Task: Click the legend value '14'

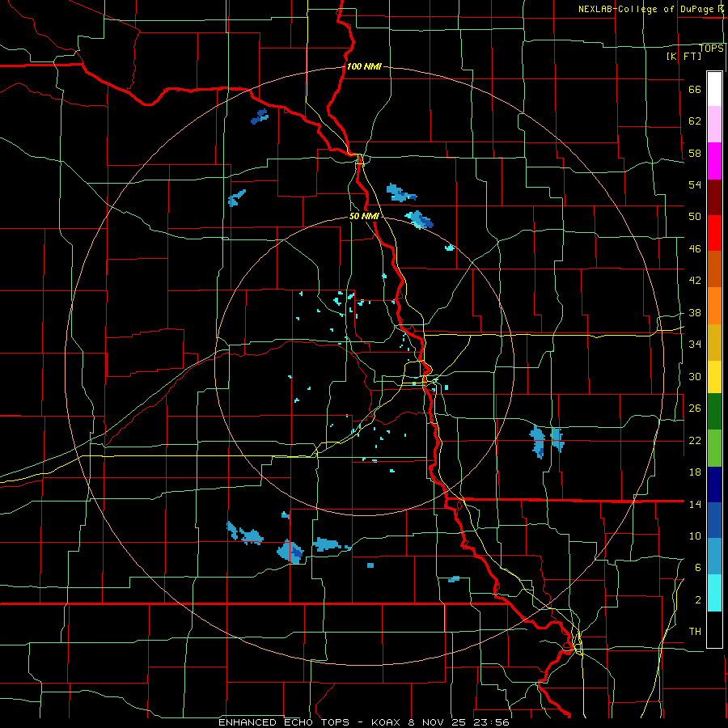Action: (x=695, y=504)
